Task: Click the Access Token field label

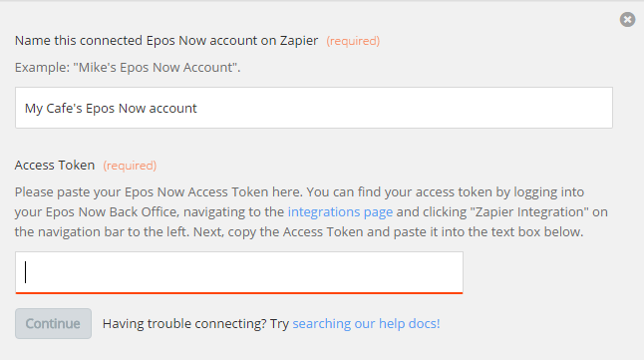Action: tap(55, 166)
